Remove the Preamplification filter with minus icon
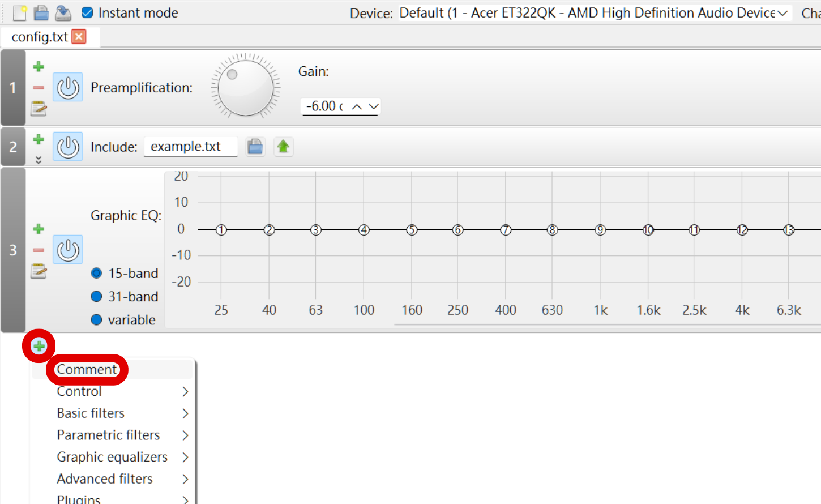The image size is (821, 504). [x=39, y=88]
